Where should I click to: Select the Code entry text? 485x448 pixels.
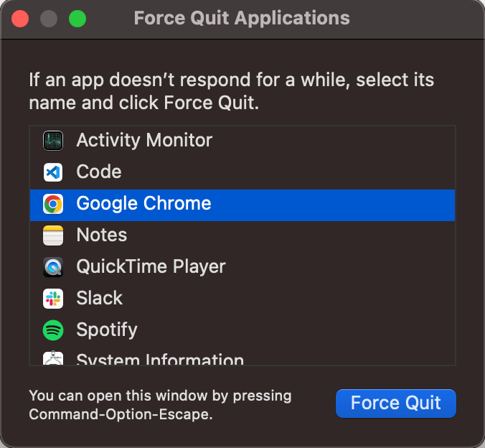pyautogui.click(x=99, y=172)
